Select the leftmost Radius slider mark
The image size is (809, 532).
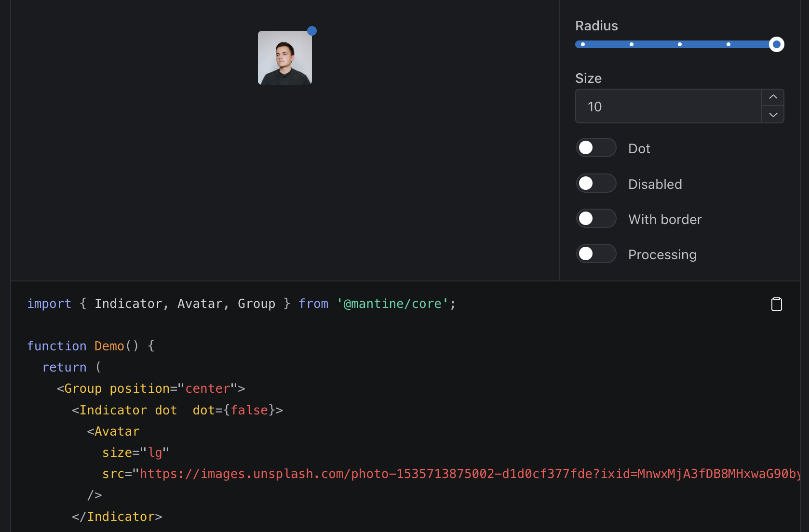(582, 44)
